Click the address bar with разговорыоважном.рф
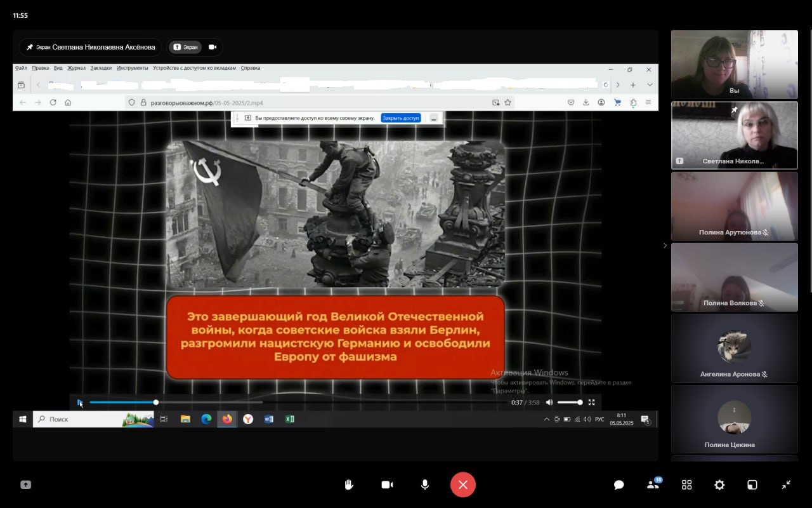Image resolution: width=812 pixels, height=508 pixels. [x=320, y=102]
